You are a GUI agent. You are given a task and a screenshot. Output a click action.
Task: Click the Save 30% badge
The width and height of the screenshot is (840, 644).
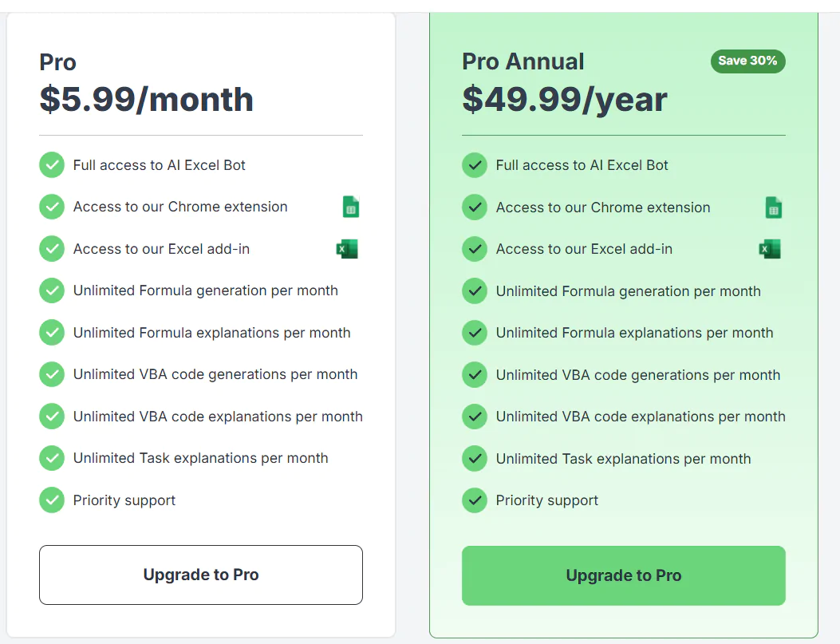tap(747, 61)
